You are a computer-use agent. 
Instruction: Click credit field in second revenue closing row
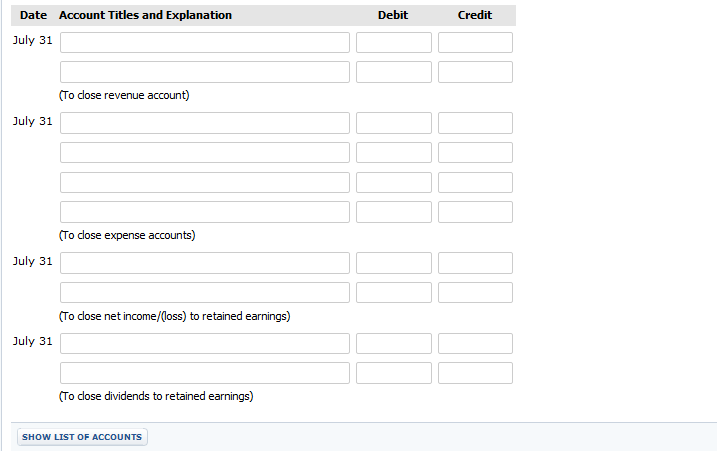[475, 72]
